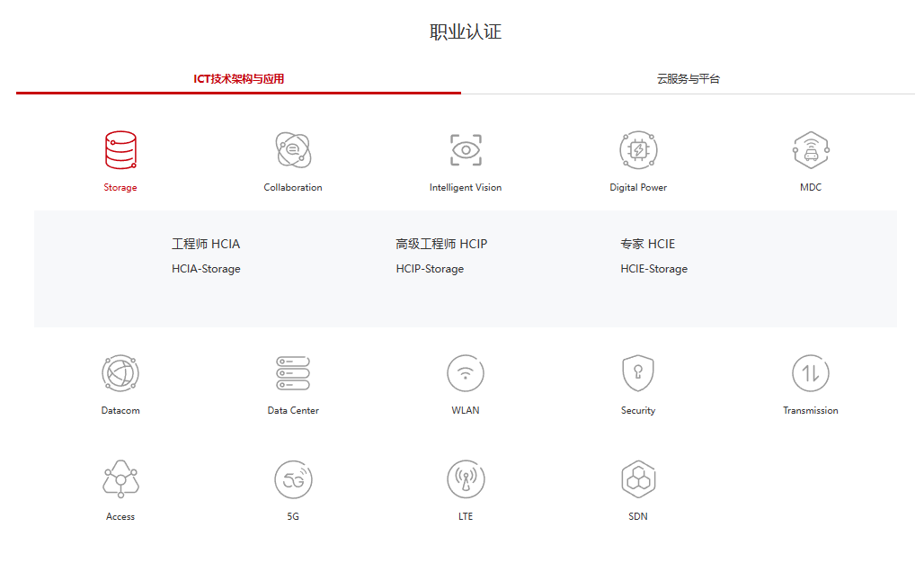The height and width of the screenshot is (563, 924).
Task: Select the WLAN wifi icon
Action: pos(466,372)
